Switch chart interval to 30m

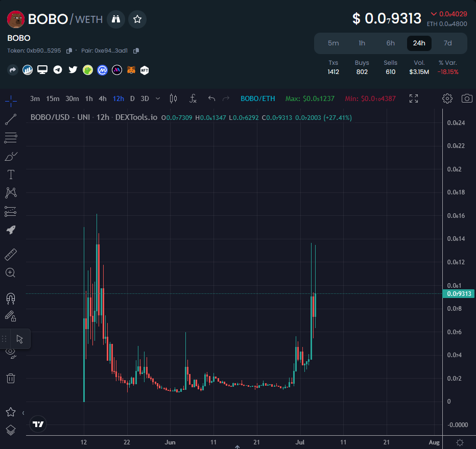click(x=72, y=98)
